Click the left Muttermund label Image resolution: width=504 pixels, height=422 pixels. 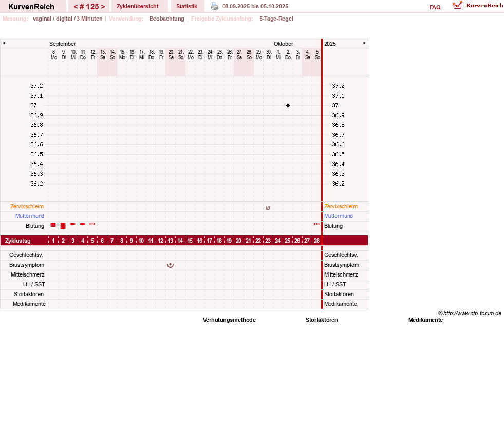click(x=30, y=216)
